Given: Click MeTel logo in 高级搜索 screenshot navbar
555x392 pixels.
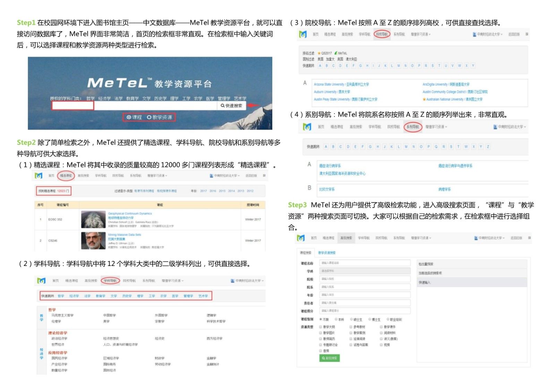Looking at the screenshot, I should pos(301,238).
